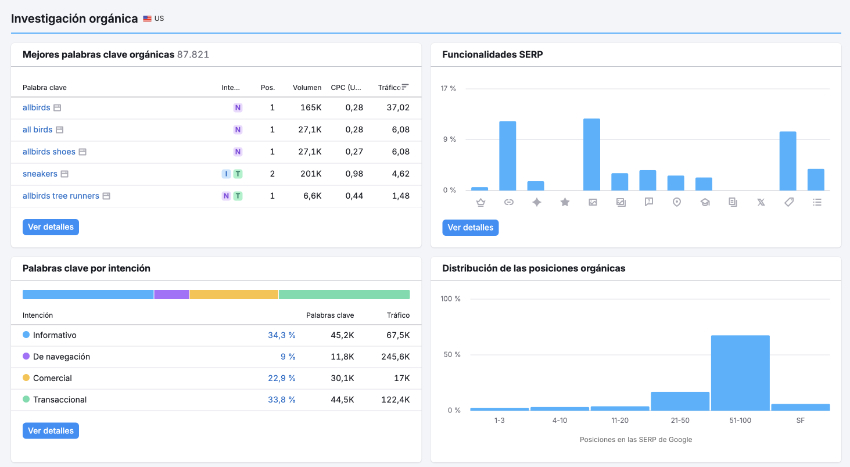
Task: Sort table by Tráfico column sort icon
Action: pos(406,87)
